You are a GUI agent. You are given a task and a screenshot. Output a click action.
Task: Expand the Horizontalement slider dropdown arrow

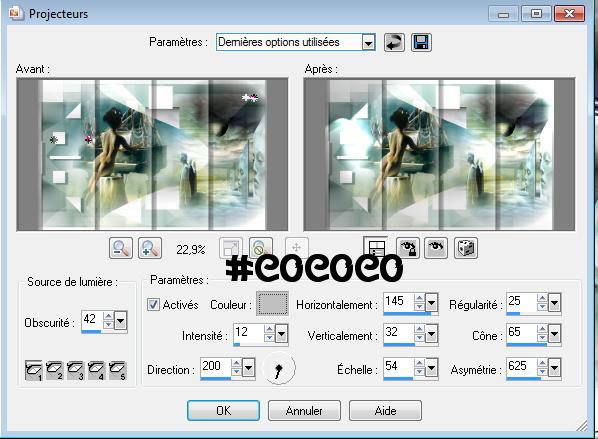tap(431, 303)
